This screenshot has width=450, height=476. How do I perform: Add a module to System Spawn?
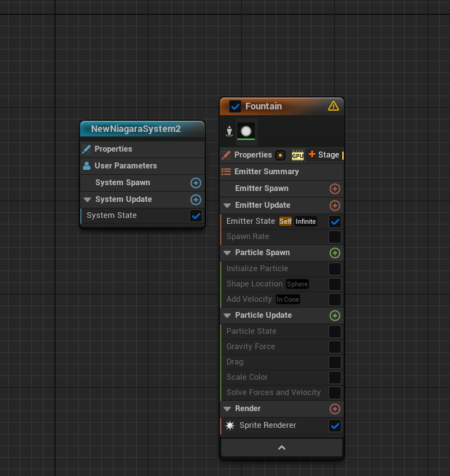pos(196,183)
